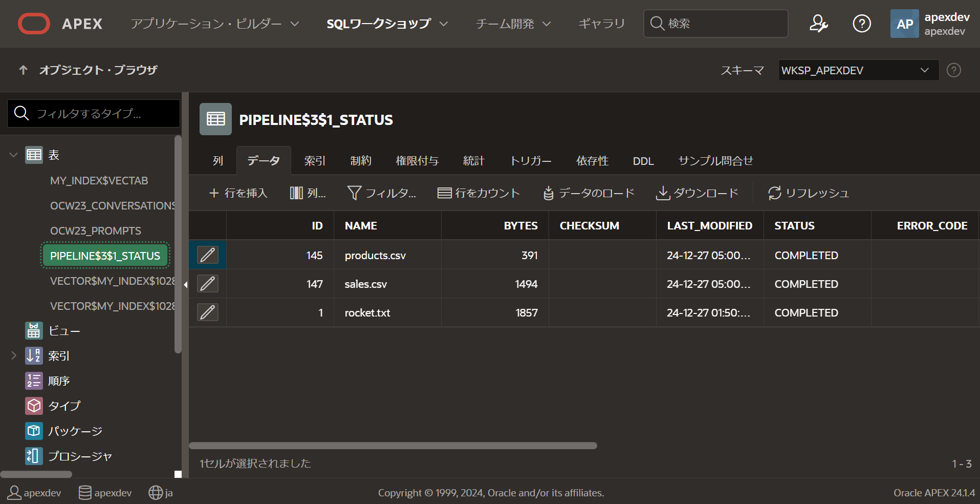Collapse the 表 tree node chevron
The width and height of the screenshot is (980, 504).
pyautogui.click(x=14, y=155)
